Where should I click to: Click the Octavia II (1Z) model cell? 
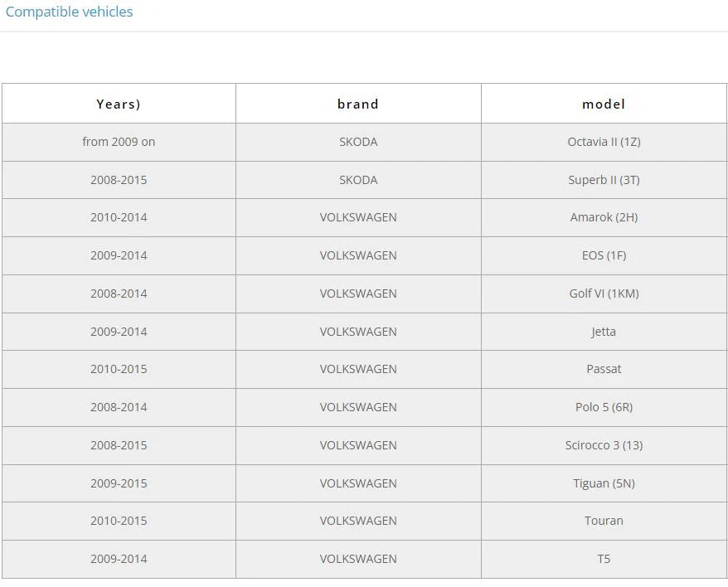[604, 142]
